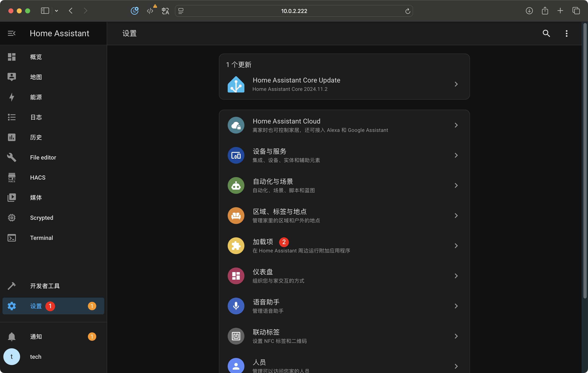Open the 媒体 media play icon
This screenshot has height=373, width=588.
point(12,198)
